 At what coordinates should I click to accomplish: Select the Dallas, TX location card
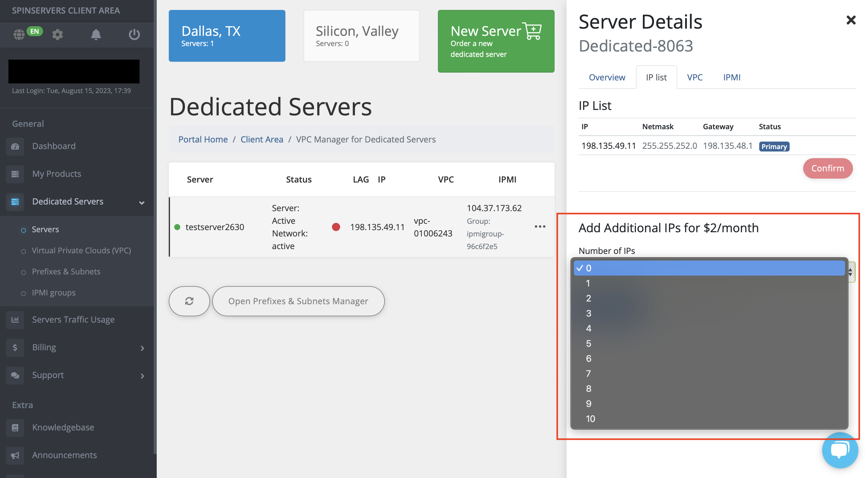[227, 36]
